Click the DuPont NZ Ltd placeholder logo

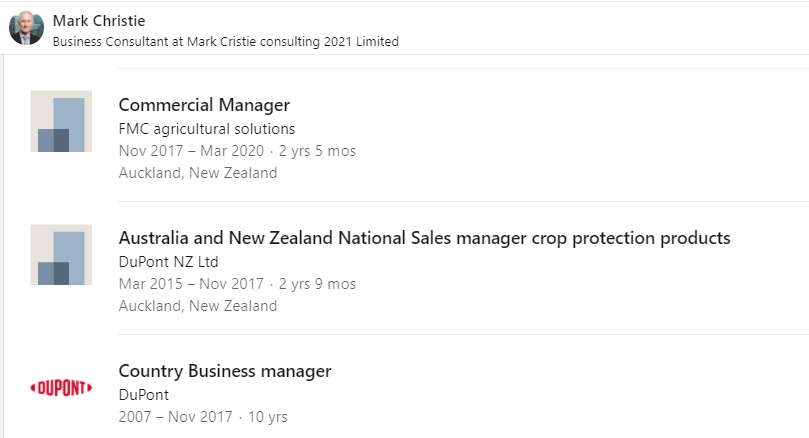point(61,255)
